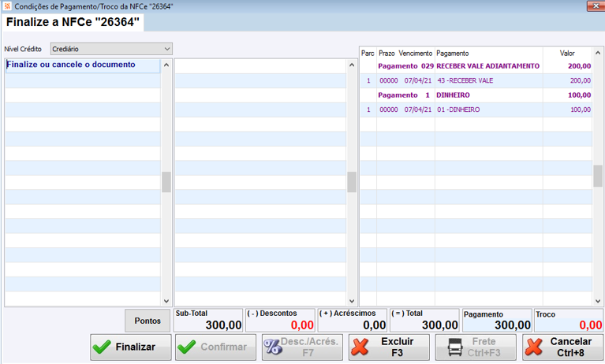
Task: Click the middle list scroll-down arrow
Action: coord(352,301)
